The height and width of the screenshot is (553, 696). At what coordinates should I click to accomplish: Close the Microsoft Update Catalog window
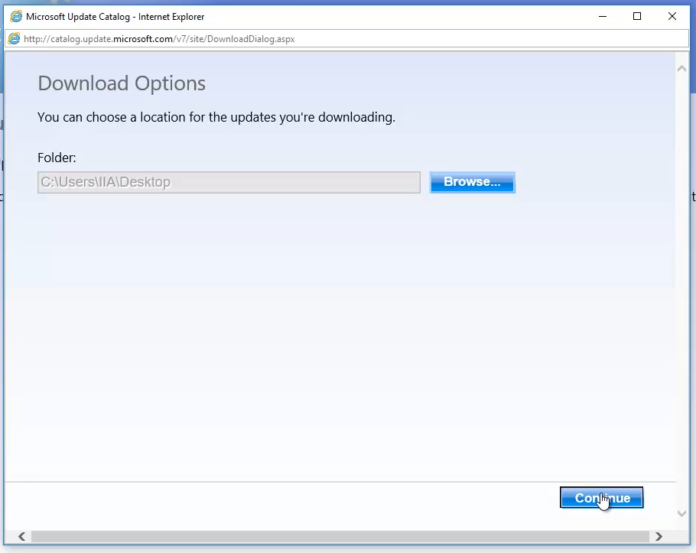point(672,16)
